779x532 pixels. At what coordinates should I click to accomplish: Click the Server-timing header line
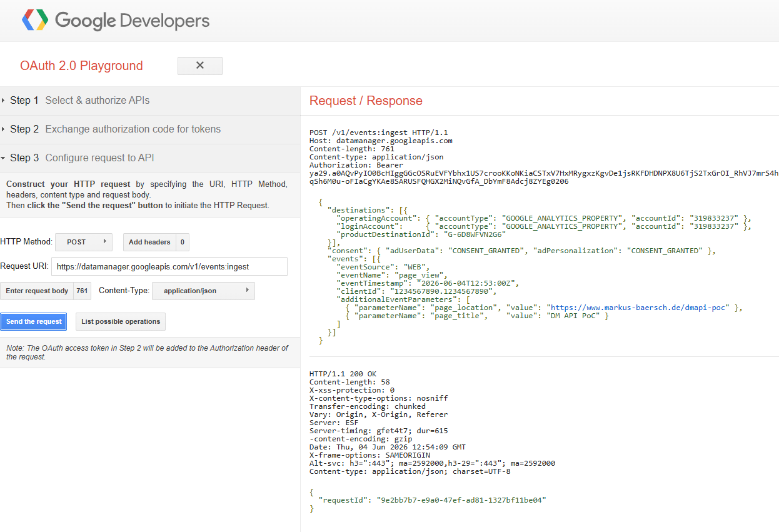(x=378, y=431)
